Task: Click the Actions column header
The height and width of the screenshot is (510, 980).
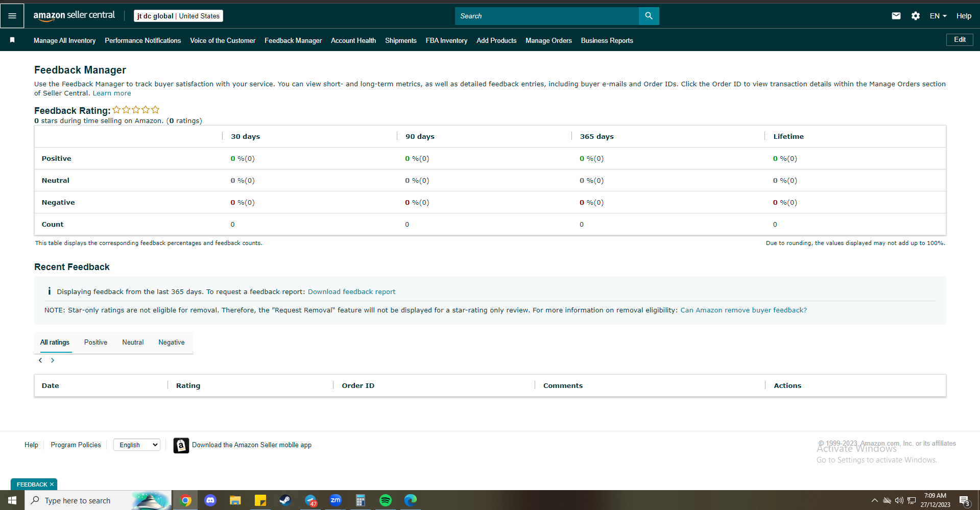Action: click(x=787, y=385)
